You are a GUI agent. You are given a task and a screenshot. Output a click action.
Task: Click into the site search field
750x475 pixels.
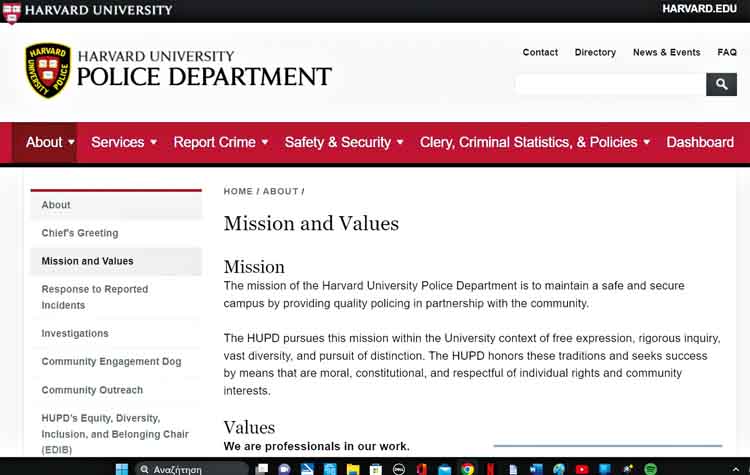point(610,85)
